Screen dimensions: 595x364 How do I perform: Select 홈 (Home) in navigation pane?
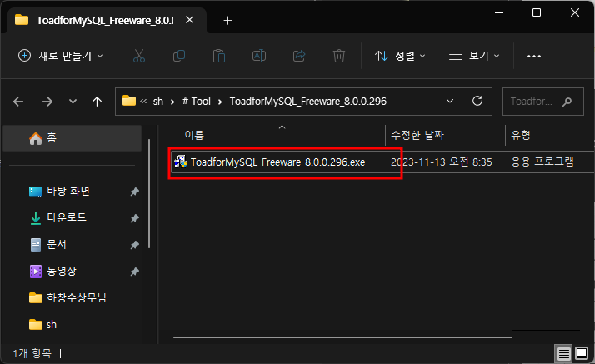[72, 138]
